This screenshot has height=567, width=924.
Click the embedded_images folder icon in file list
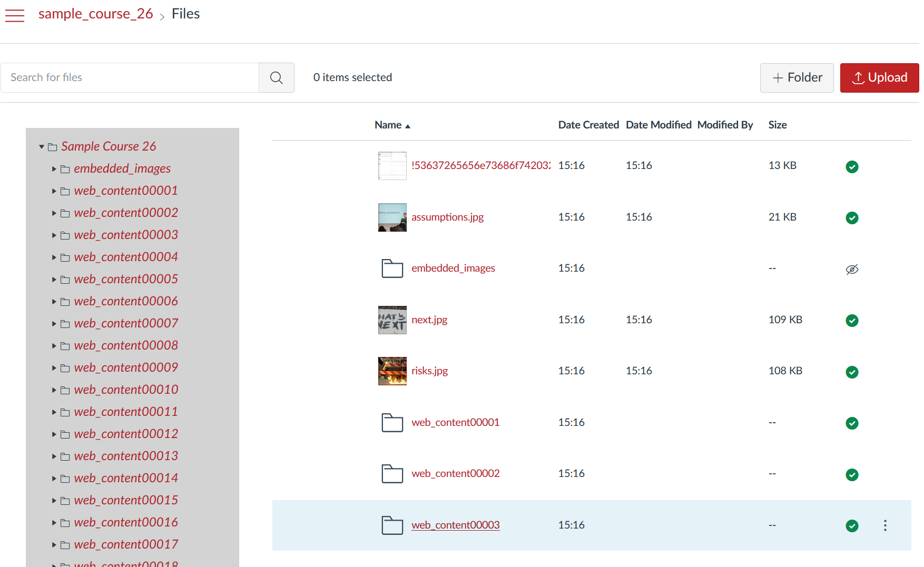[392, 268]
